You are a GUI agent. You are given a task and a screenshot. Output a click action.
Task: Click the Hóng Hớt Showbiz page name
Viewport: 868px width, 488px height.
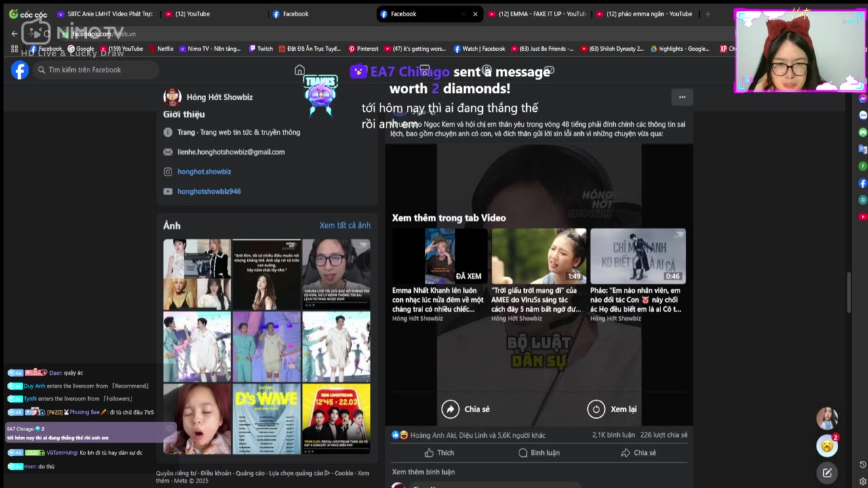220,97
